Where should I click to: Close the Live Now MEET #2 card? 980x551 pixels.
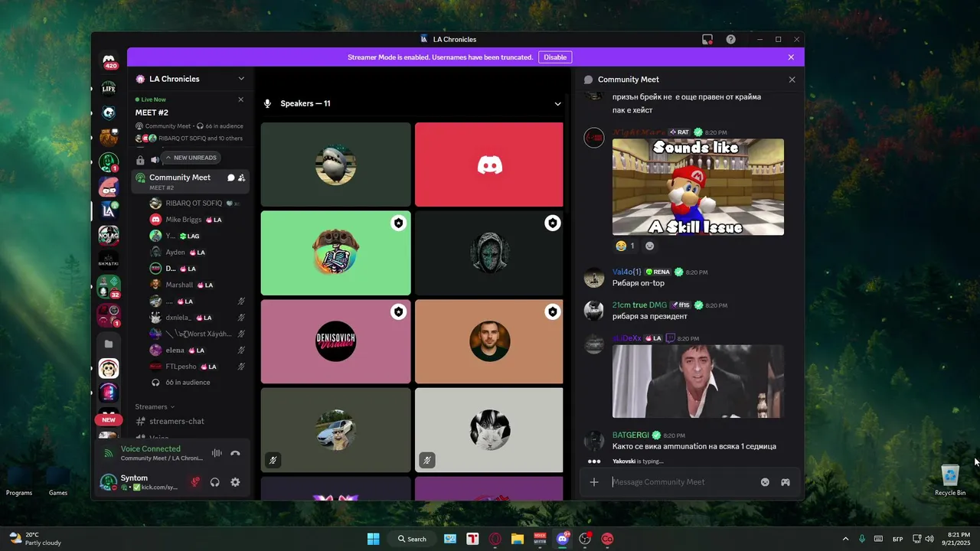tap(241, 99)
